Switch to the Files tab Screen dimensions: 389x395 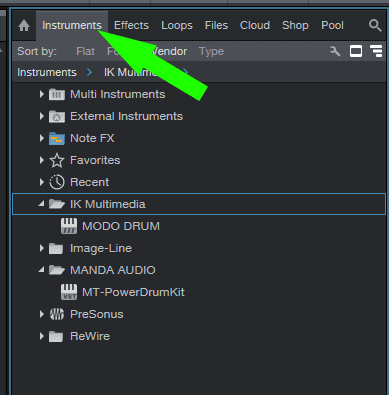(216, 25)
